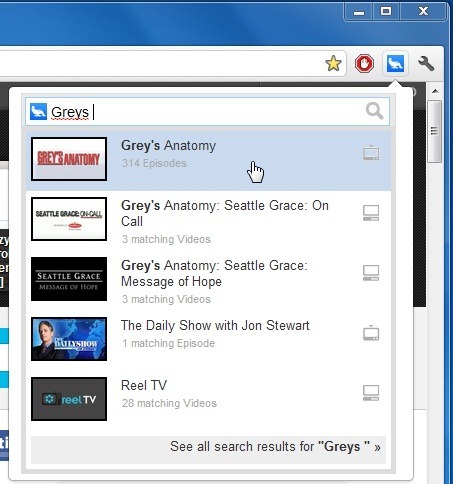Select the Reel TV result title
Viewport: 453px width, 484px height.
tap(144, 385)
